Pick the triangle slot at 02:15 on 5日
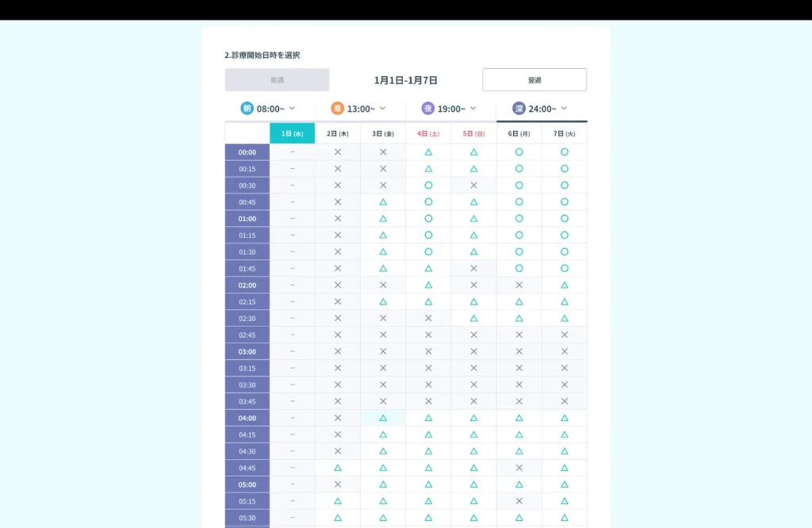Image resolution: width=812 pixels, height=528 pixels. pyautogui.click(x=474, y=302)
